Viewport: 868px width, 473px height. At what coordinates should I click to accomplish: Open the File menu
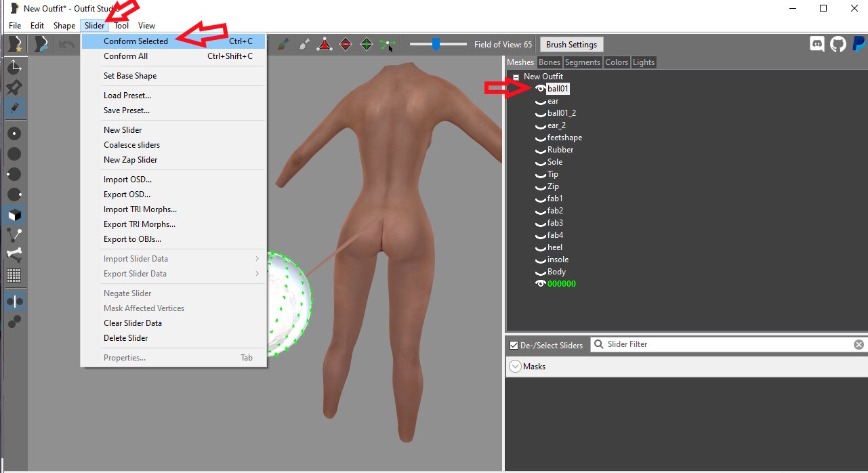pyautogui.click(x=15, y=26)
